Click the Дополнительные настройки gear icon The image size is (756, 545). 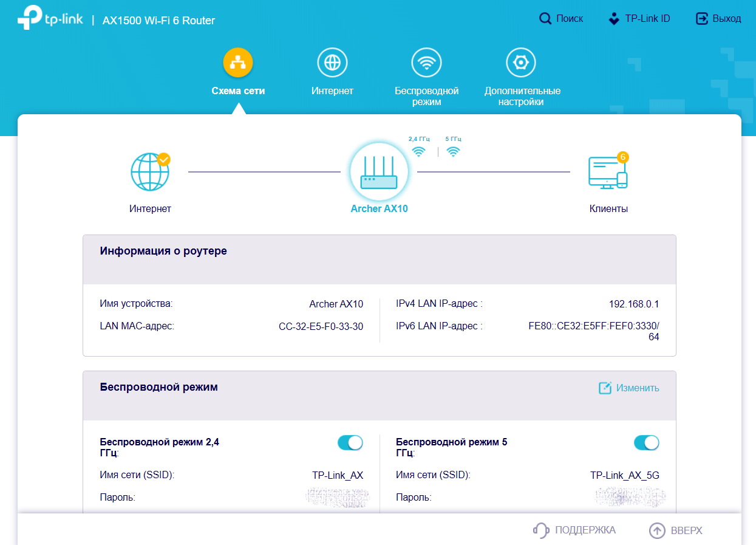click(x=521, y=63)
